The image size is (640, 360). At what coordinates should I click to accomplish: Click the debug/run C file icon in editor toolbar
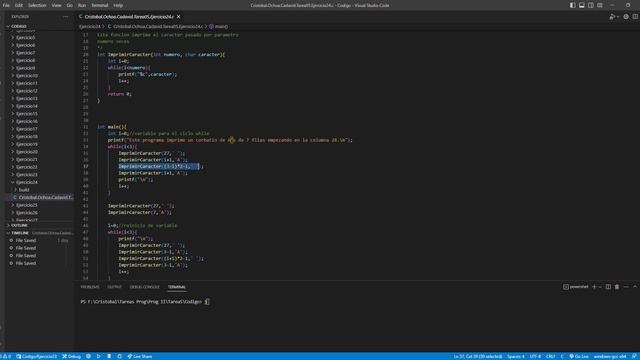(612, 17)
